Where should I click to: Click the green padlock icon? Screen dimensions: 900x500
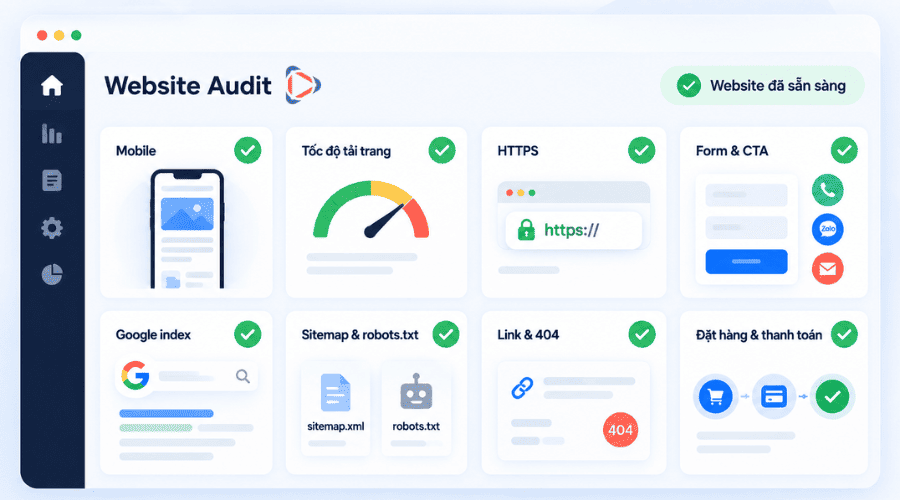tap(526, 230)
